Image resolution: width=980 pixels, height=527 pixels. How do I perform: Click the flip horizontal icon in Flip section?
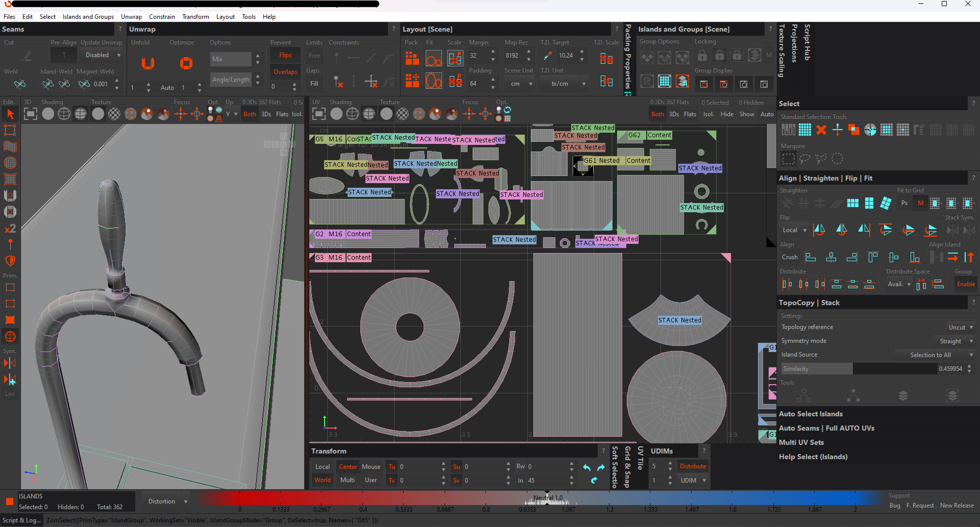coord(819,230)
